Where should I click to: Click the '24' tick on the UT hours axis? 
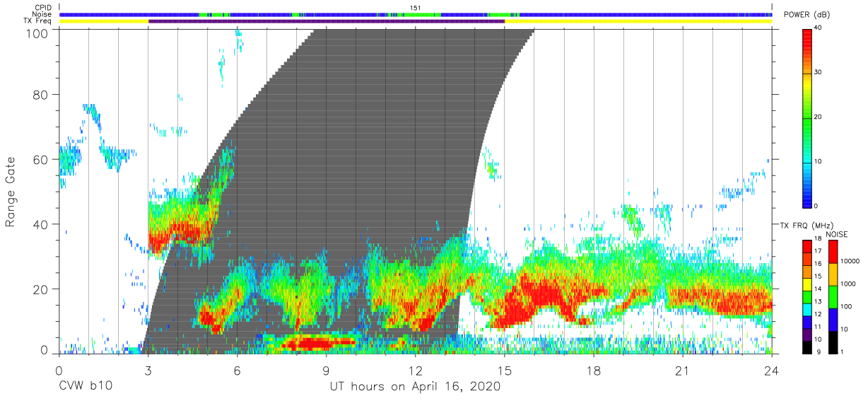tap(772, 370)
